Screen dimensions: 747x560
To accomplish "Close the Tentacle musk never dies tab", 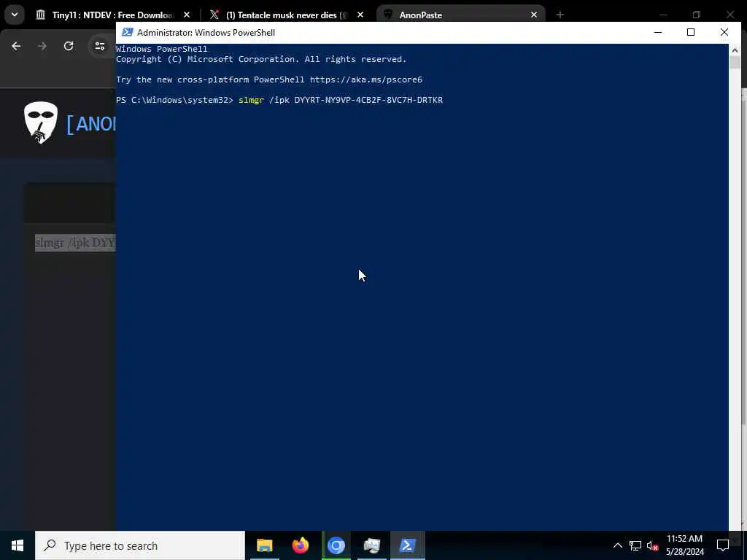I will pos(360,15).
